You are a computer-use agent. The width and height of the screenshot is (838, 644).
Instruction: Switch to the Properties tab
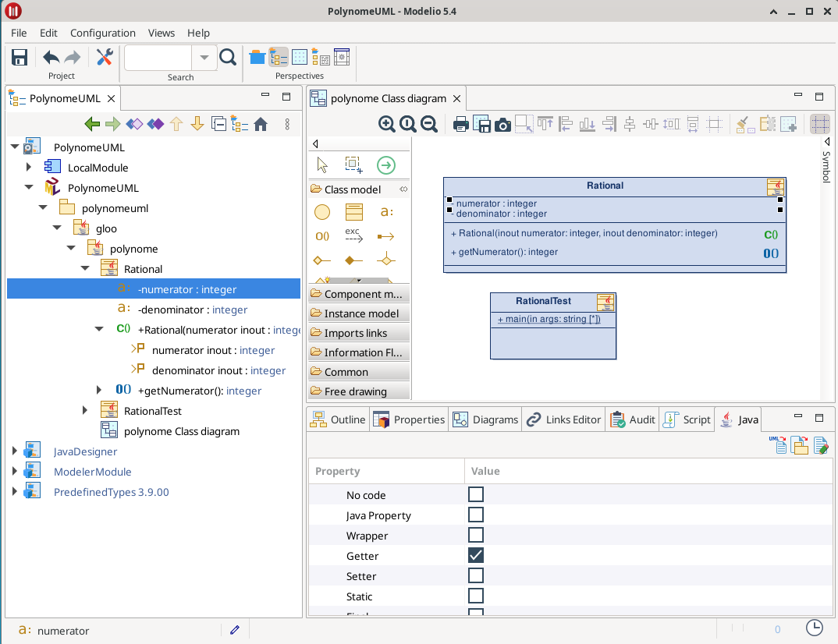409,419
